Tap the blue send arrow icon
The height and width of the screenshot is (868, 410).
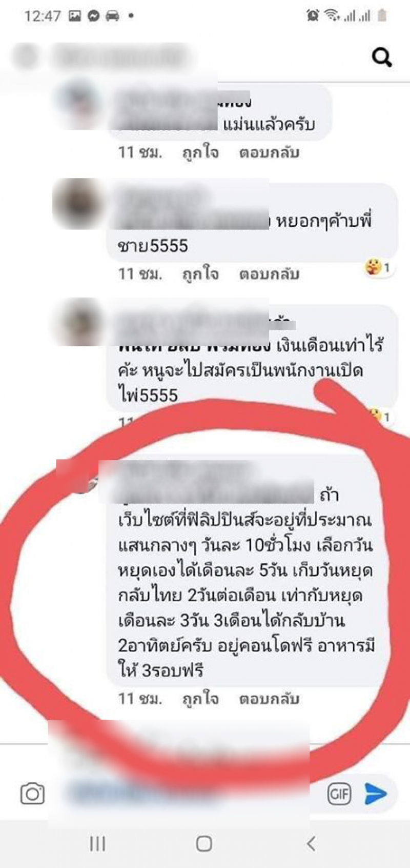[376, 794]
